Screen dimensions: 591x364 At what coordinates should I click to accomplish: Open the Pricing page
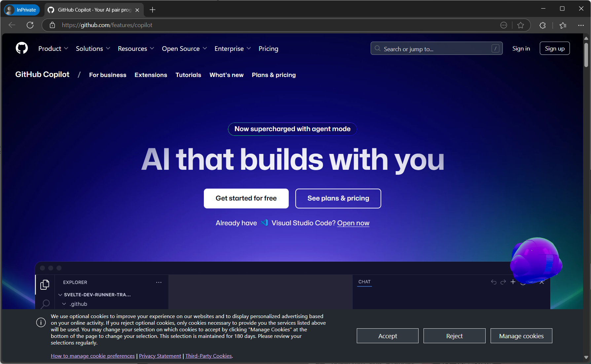pos(268,49)
